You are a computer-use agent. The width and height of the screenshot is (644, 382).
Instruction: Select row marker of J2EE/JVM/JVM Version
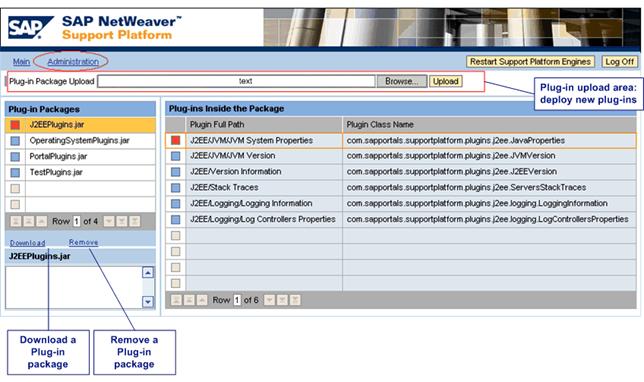pos(175,156)
